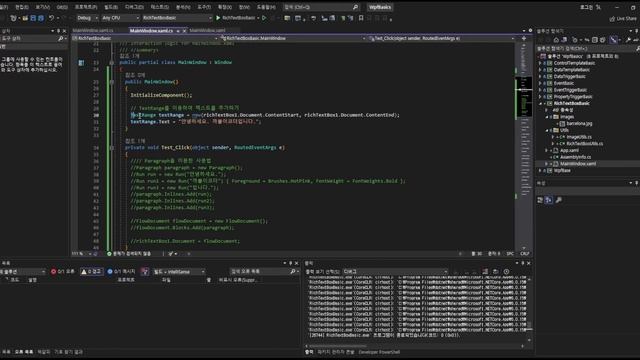Open the Error List tab at the bottom left

tap(24, 352)
